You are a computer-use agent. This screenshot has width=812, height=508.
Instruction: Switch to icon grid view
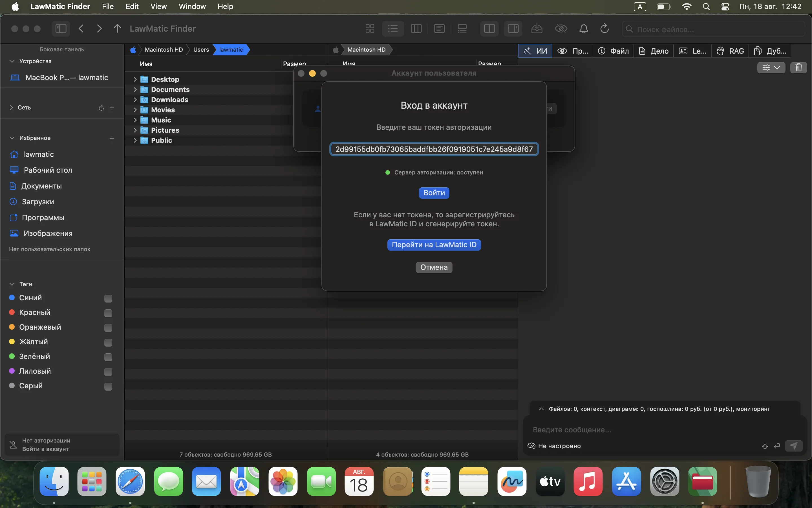tap(370, 29)
